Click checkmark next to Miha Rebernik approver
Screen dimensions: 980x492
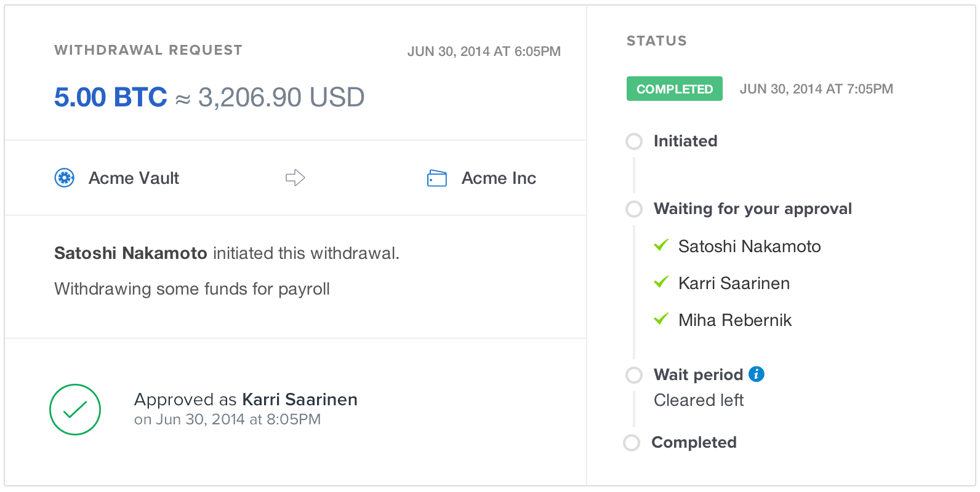(x=661, y=319)
